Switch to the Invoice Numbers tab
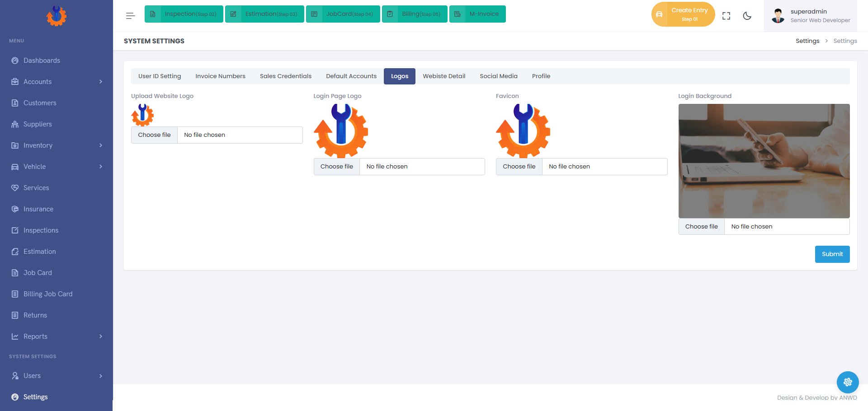This screenshot has width=868, height=411. tap(221, 76)
